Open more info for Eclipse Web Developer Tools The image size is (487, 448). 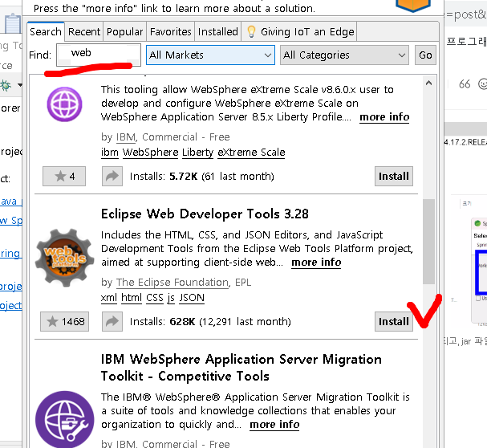316,263
